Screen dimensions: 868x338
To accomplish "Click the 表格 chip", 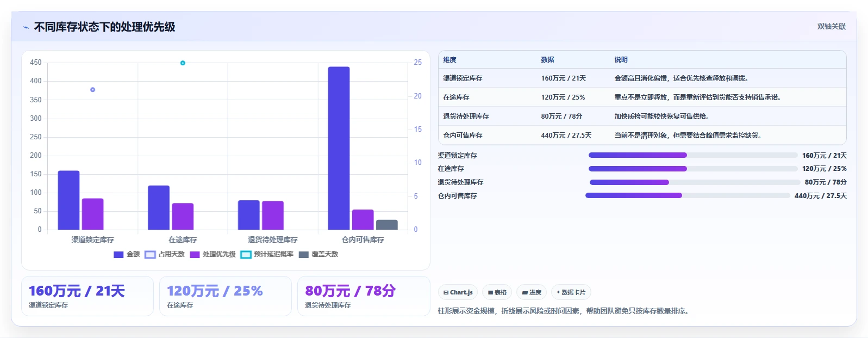I will [x=497, y=292].
